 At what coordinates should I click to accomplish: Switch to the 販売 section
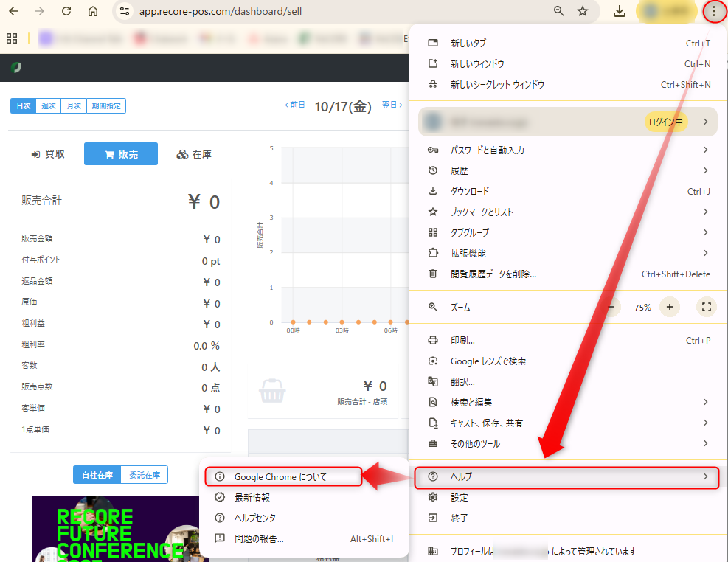(121, 154)
